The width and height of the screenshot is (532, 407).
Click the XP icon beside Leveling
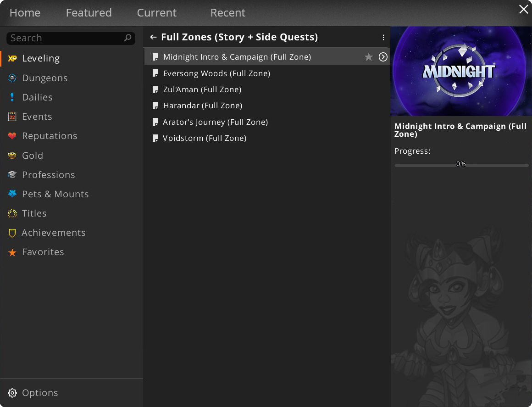12,58
